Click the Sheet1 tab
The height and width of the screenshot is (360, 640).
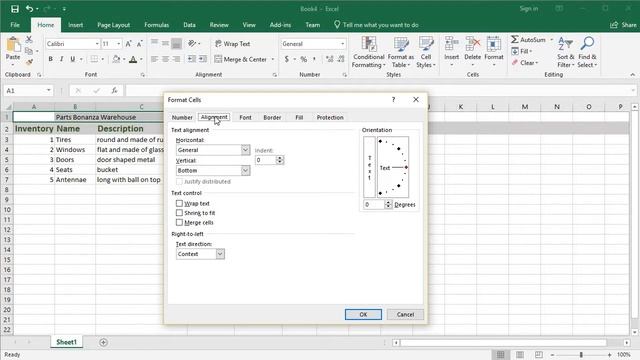(x=67, y=342)
